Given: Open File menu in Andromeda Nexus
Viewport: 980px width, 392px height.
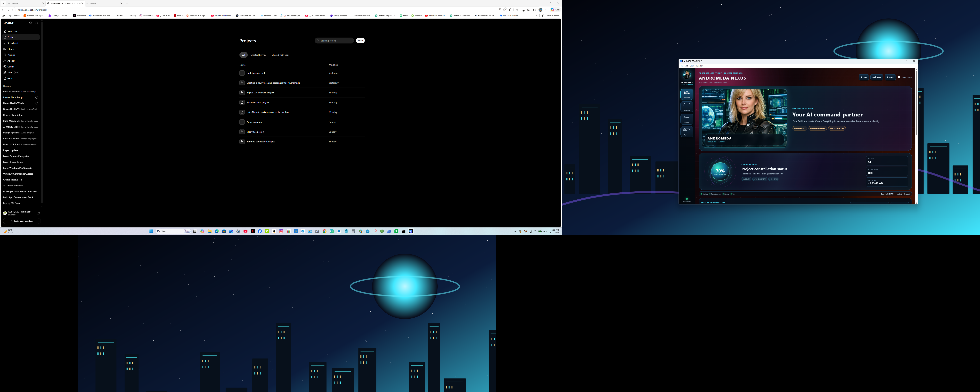Looking at the screenshot, I should tap(681, 66).
